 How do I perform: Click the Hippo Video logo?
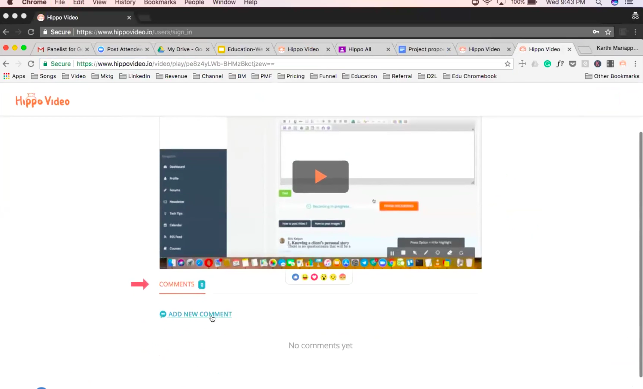42,100
